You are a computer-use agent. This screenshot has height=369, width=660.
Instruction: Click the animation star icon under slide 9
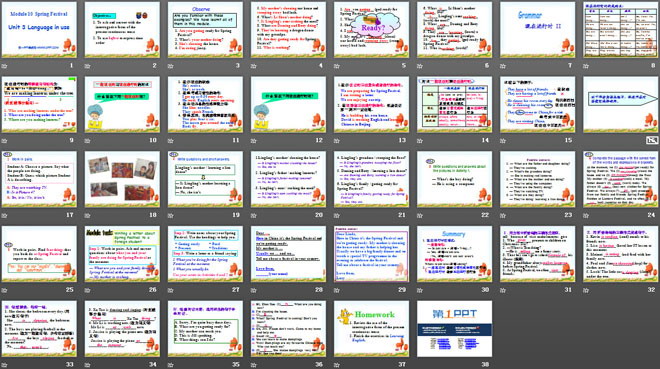(x=5, y=141)
